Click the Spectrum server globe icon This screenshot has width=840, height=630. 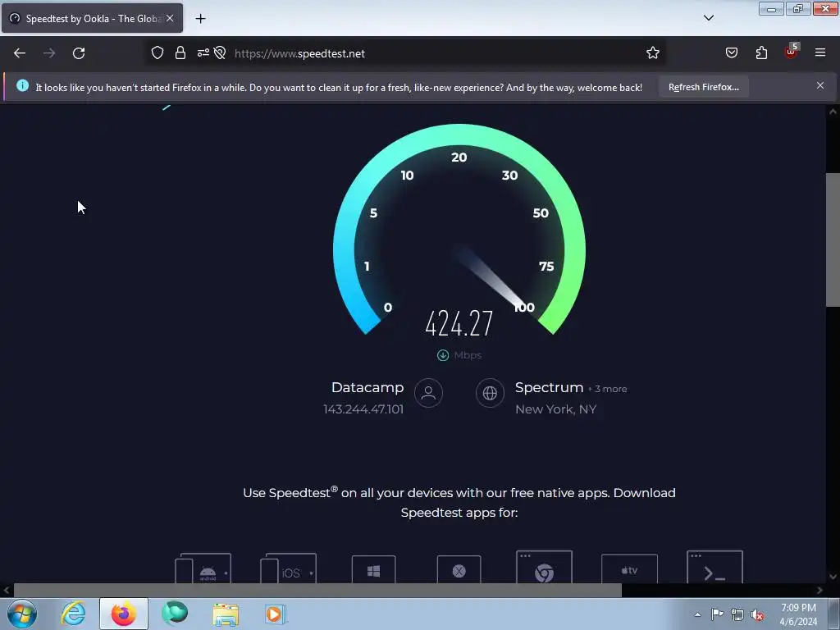(x=490, y=393)
